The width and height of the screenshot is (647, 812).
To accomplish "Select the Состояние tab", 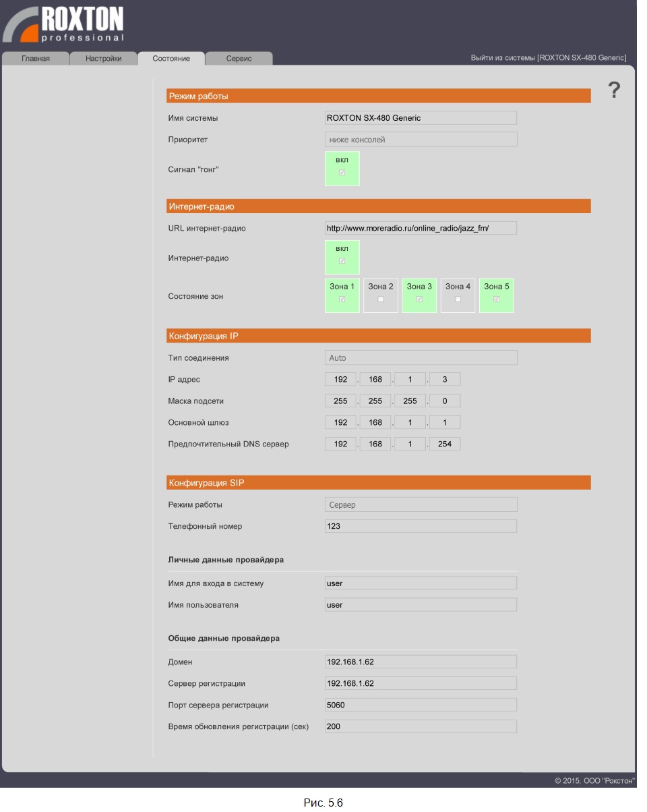I will point(171,59).
